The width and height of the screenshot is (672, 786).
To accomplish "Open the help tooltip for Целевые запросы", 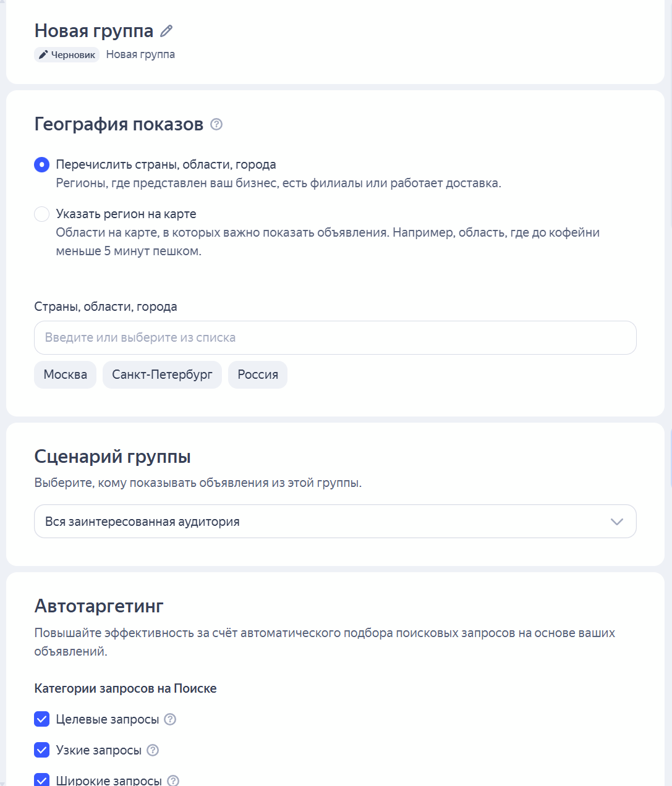I will (x=171, y=719).
